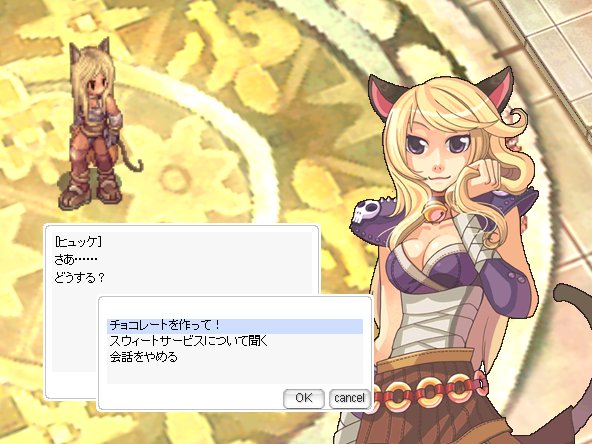Screen dimensions: 592x444
Task: Click the NPC sprite's brown boots
Action: tap(91, 191)
